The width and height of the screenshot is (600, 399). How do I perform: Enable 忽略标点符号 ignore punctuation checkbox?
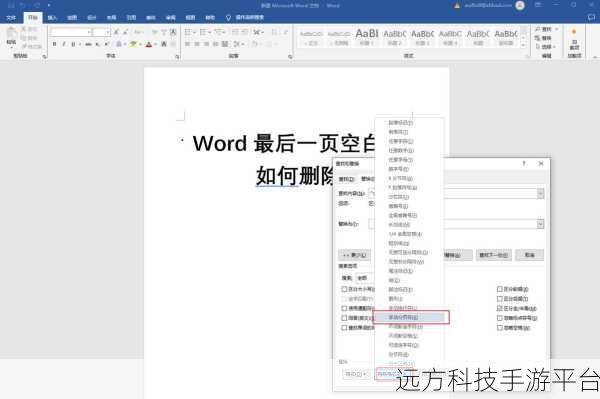point(499,318)
